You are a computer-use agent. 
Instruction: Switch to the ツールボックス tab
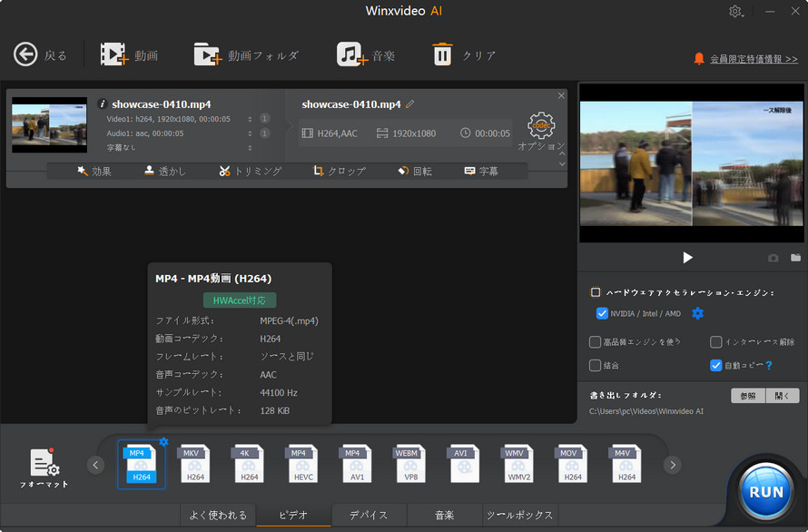(519, 515)
